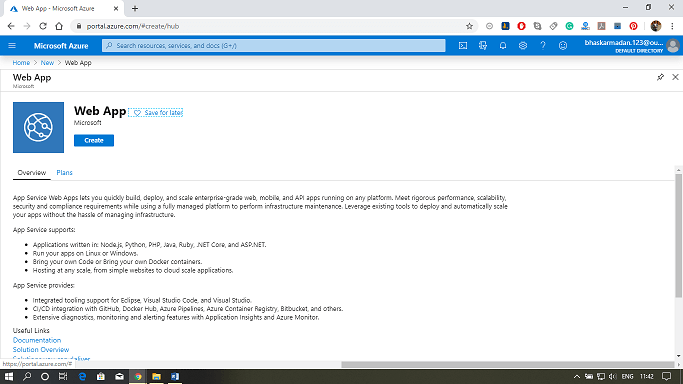The image size is (683, 384).
Task: Open Mail app from taskbar
Action: click(x=119, y=376)
